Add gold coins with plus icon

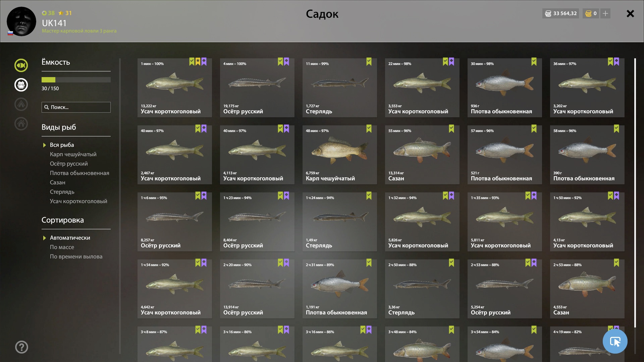[x=605, y=13]
